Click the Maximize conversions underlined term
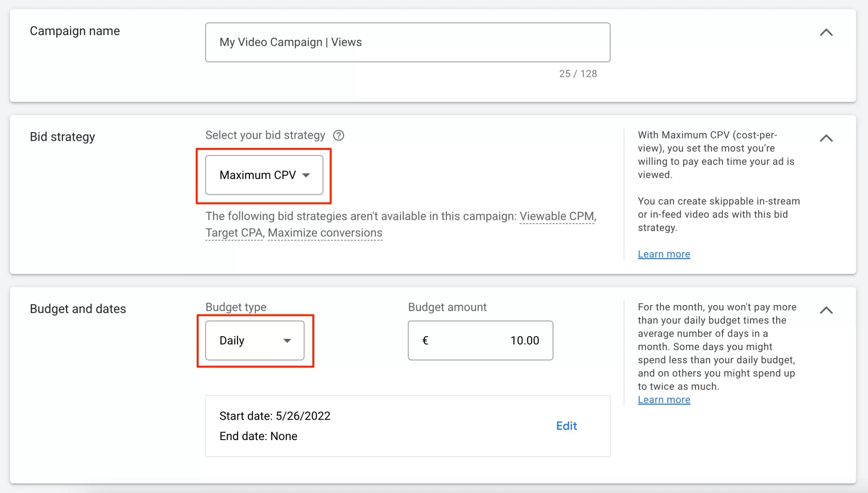 325,233
